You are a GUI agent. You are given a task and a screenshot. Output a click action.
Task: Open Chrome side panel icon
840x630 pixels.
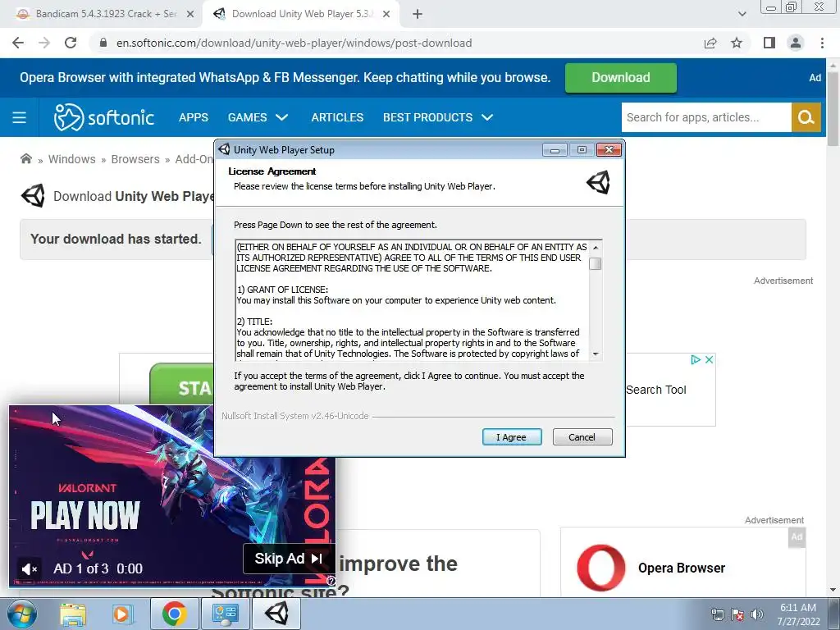769,43
